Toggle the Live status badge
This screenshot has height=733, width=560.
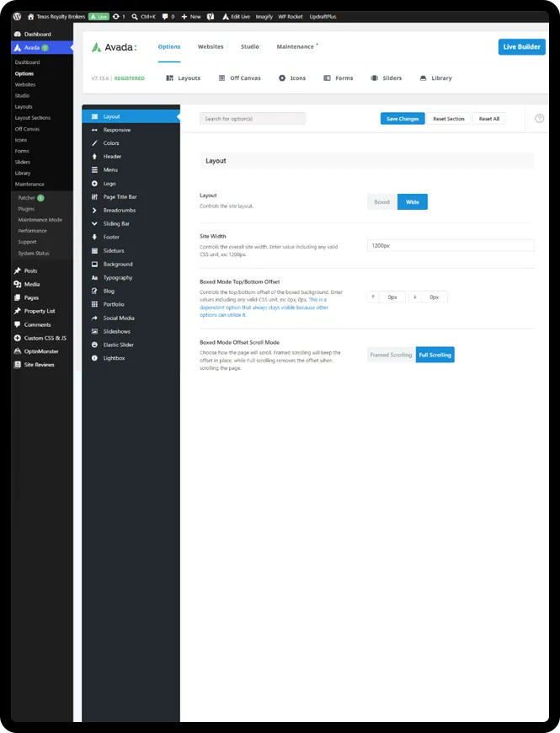tap(99, 16)
